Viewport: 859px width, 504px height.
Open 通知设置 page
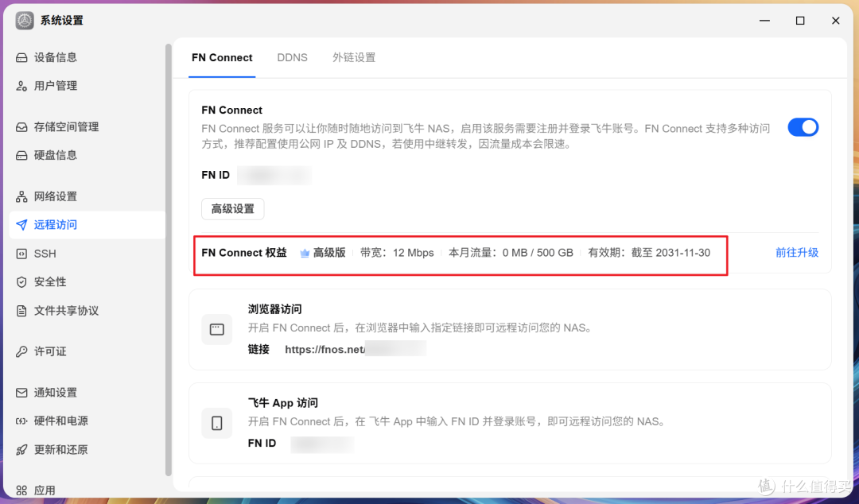pos(87,393)
